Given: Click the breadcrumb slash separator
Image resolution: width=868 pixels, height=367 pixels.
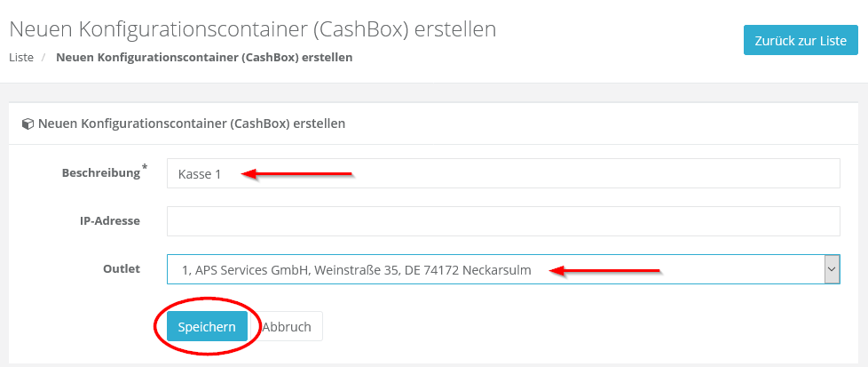Looking at the screenshot, I should point(43,58).
